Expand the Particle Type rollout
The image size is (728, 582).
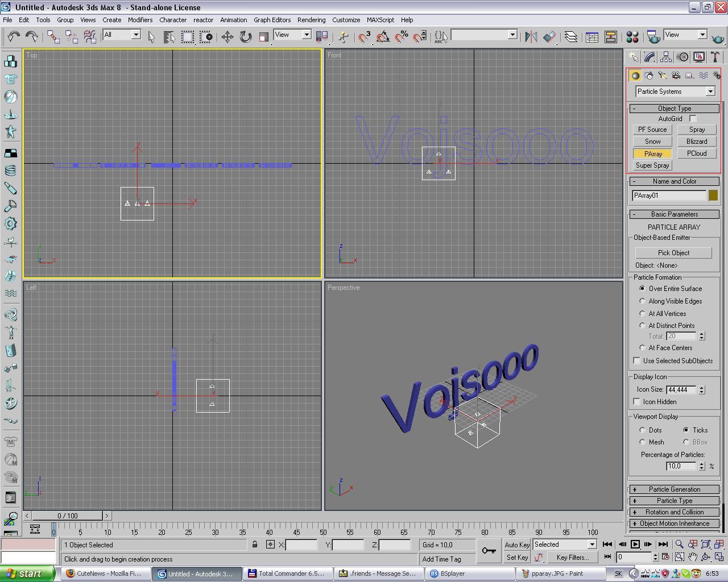(675, 501)
